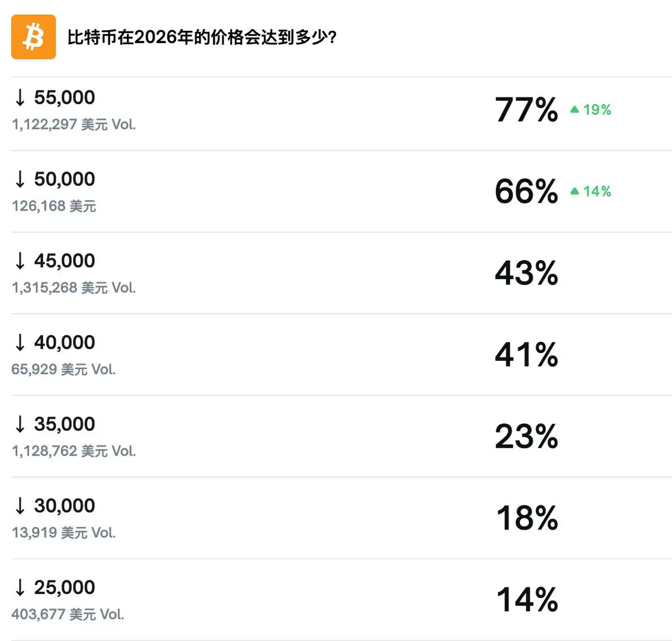
Task: Click the 66% probability value
Action: [x=526, y=191]
